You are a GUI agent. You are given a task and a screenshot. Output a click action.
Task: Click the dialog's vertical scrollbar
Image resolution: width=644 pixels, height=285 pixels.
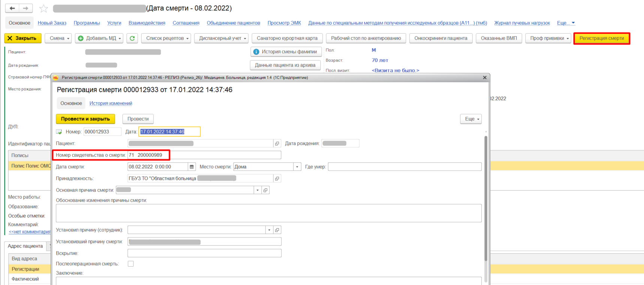point(486,198)
